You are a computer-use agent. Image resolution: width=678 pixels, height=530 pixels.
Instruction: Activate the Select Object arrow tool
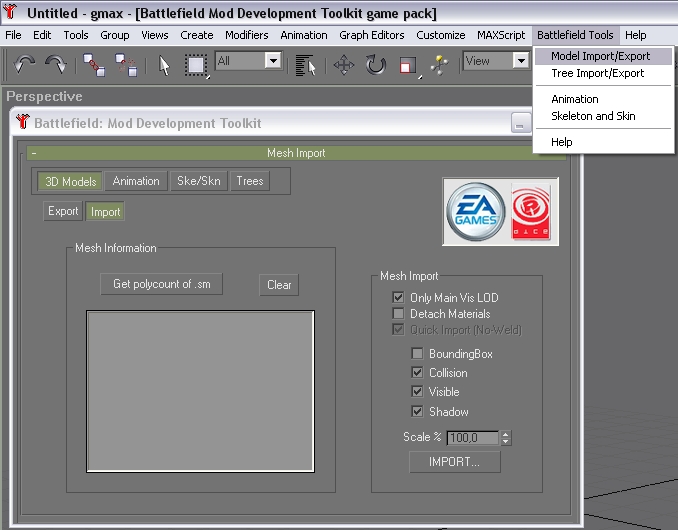(x=164, y=66)
